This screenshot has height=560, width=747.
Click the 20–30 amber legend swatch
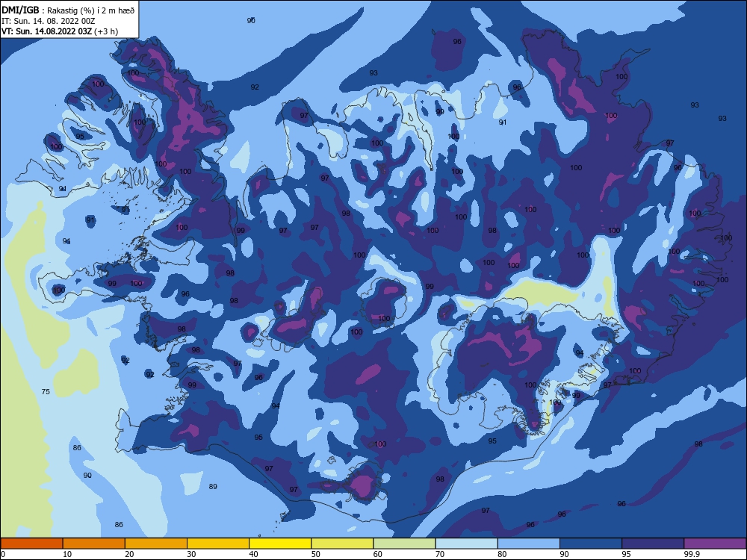pyautogui.click(x=156, y=544)
